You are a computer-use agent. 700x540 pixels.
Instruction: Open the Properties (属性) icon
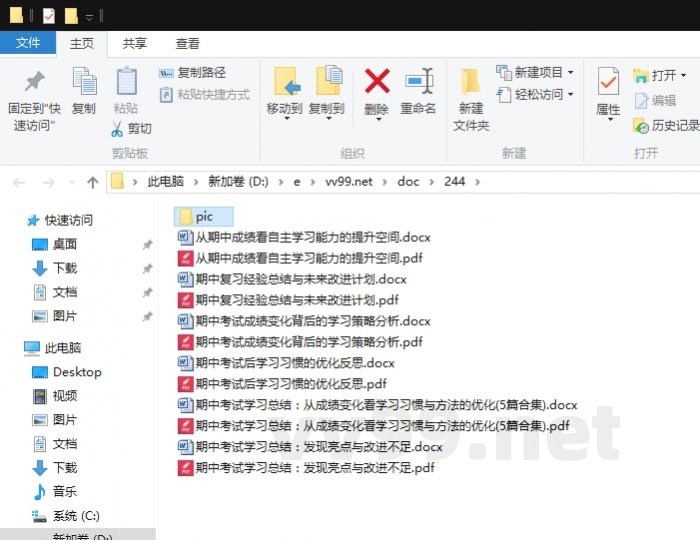click(x=608, y=81)
